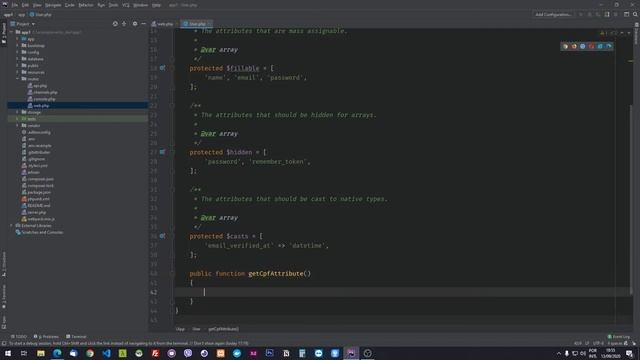Open the View menu
The width and height of the screenshot is (640, 360).
tap(37, 5)
